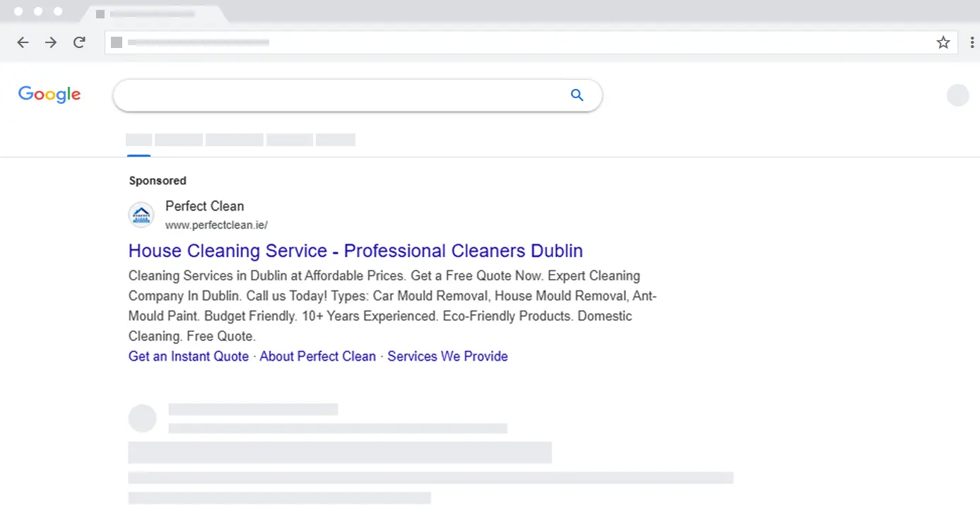The image size is (980, 519).
Task: Click into the browser address bar
Action: coord(495,43)
